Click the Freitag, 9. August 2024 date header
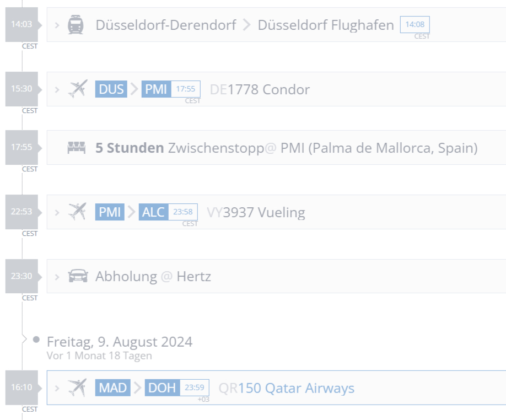This screenshot has height=420, width=506. pos(120,342)
